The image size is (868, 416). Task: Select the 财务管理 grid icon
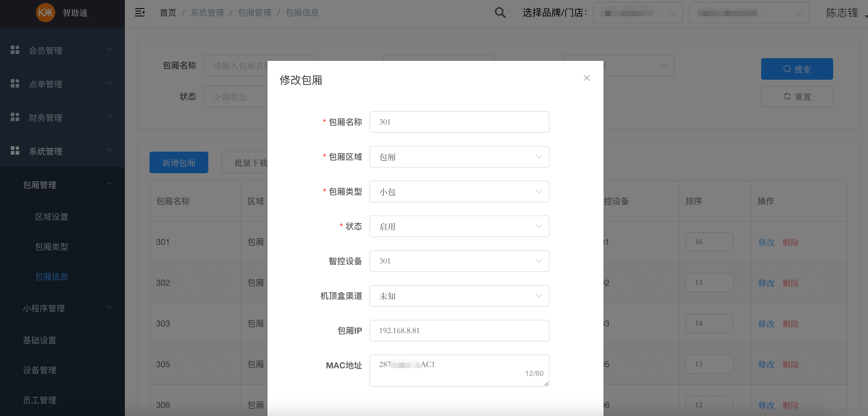(x=15, y=117)
